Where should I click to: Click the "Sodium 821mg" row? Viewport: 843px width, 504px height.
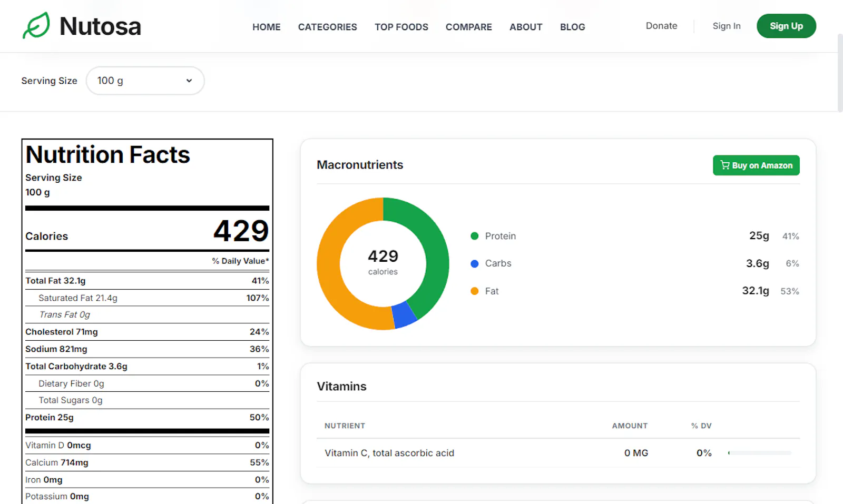[147, 349]
